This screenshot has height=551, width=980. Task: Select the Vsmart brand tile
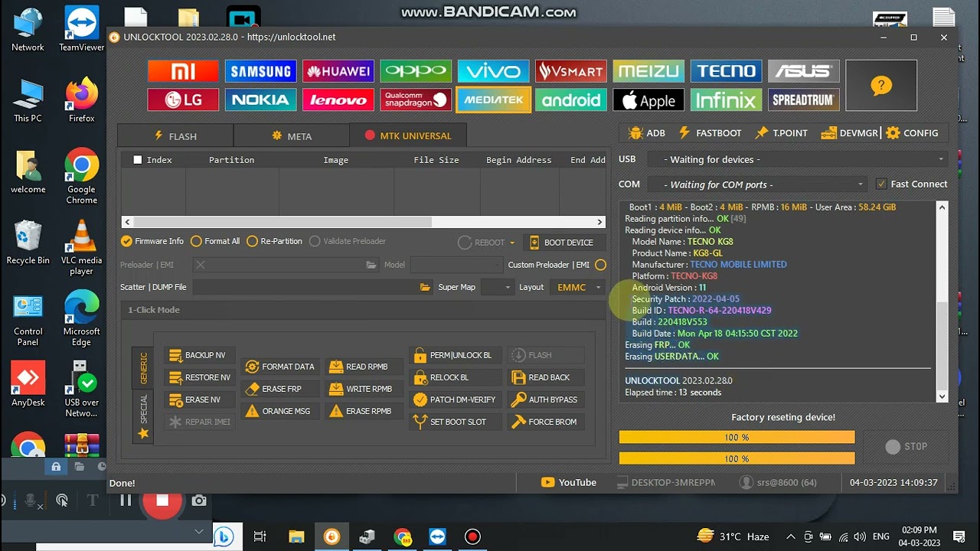point(571,71)
